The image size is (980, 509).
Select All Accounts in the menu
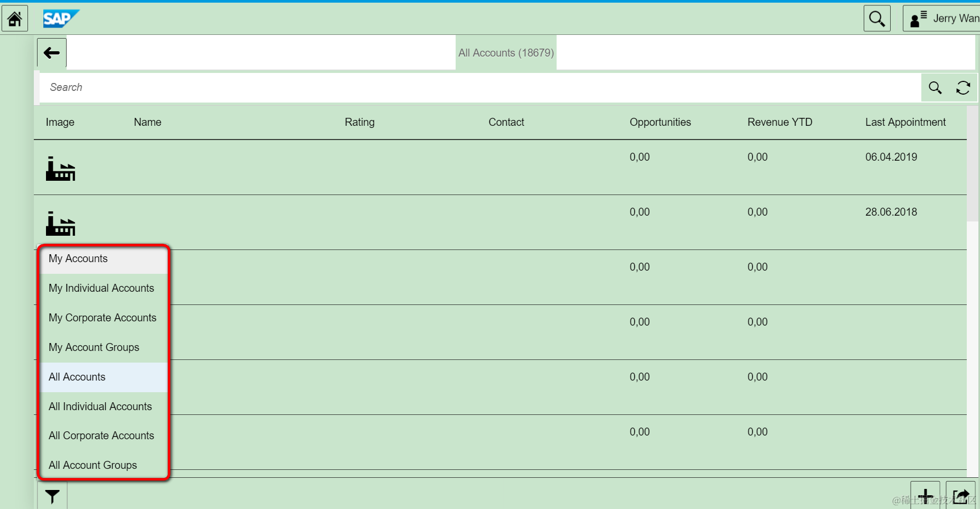(x=105, y=377)
